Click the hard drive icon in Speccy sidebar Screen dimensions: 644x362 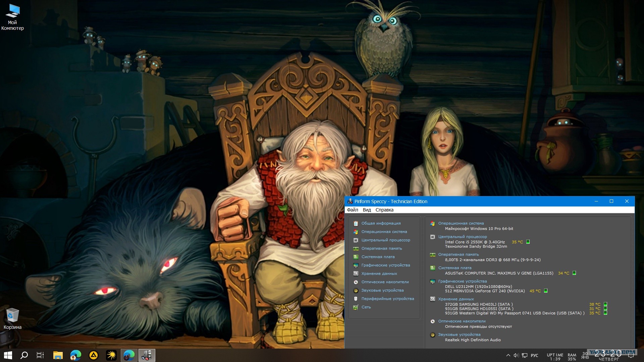(356, 274)
